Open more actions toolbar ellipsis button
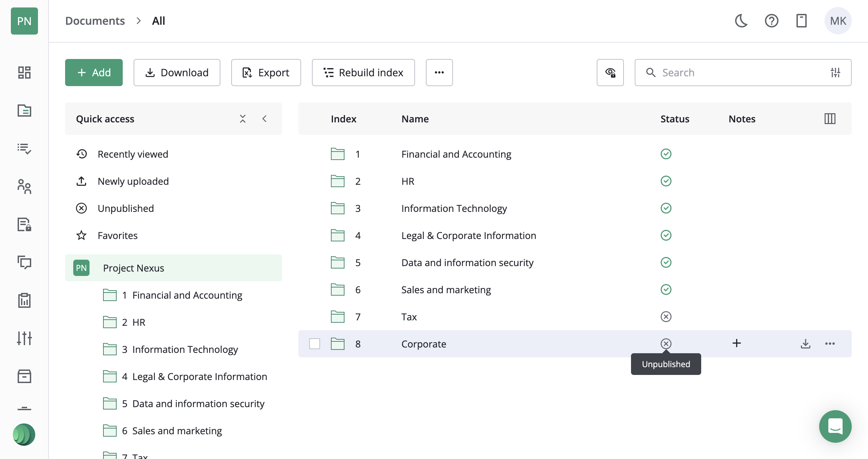This screenshot has width=868, height=459. click(439, 73)
